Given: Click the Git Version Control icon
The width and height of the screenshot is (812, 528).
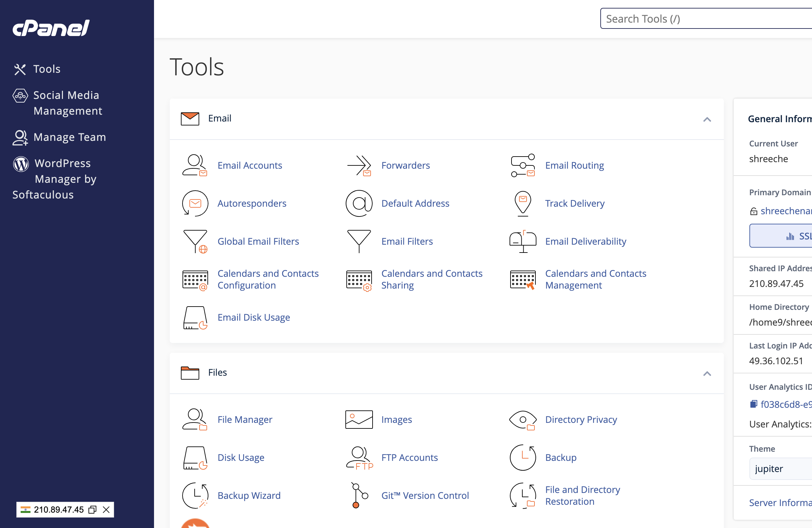Looking at the screenshot, I should pyautogui.click(x=358, y=495).
